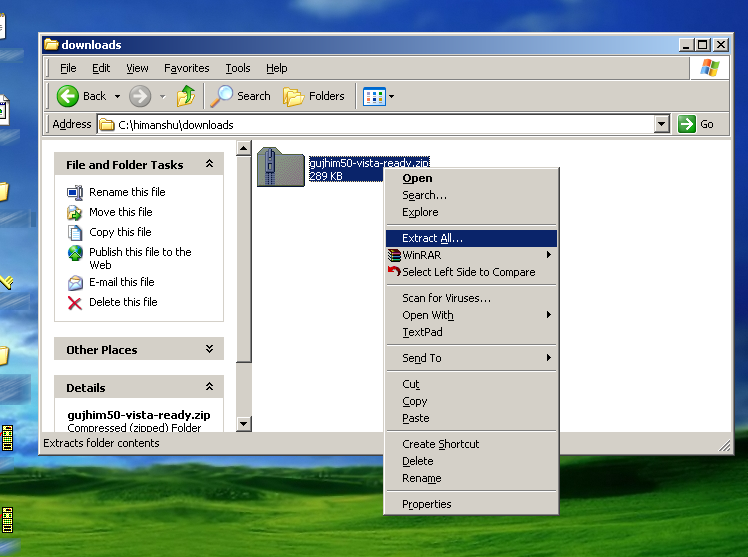Open Properties from the context menu

click(x=471, y=504)
